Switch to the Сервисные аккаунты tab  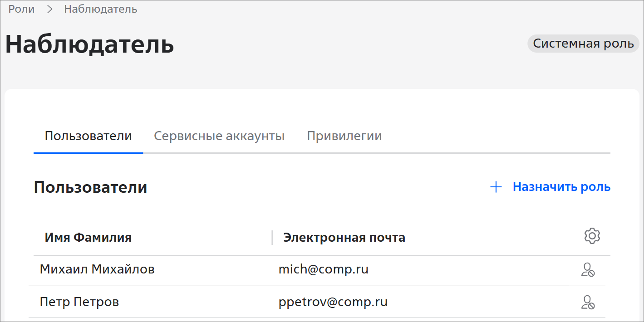pos(219,136)
